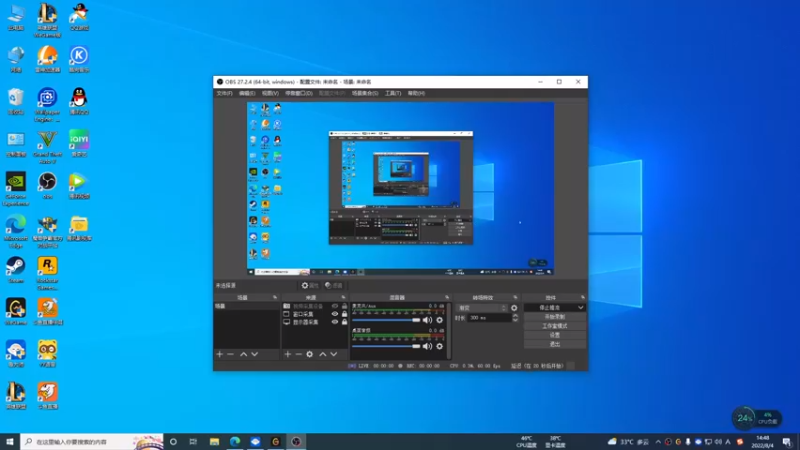The height and width of the screenshot is (450, 800).
Task: Open the Tools menu in OBS
Action: pos(393,93)
